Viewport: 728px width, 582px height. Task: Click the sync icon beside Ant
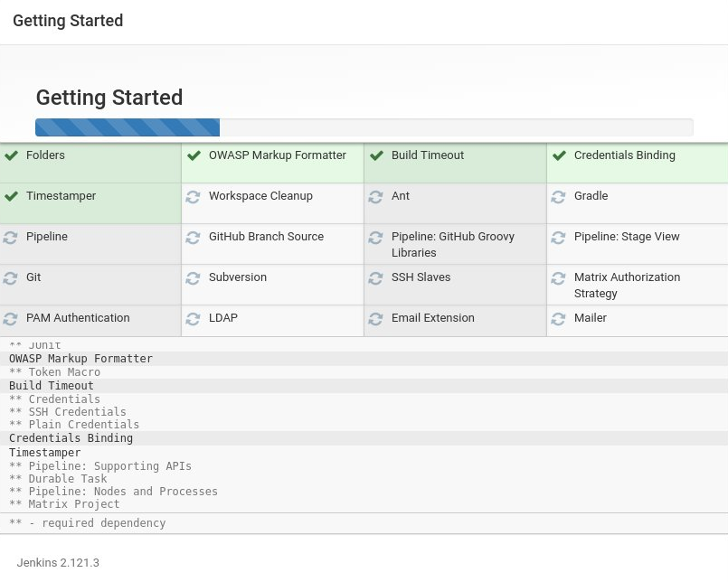tap(375, 197)
